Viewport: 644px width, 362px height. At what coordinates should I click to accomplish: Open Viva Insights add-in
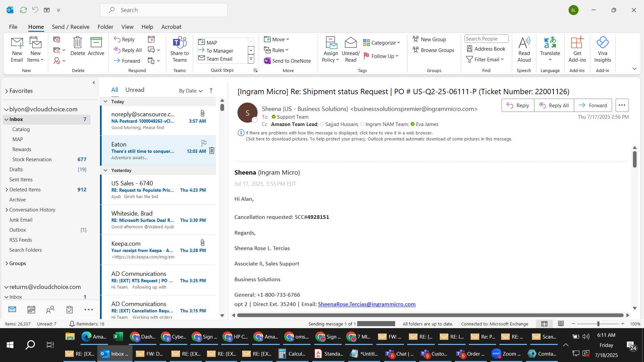coord(602,50)
